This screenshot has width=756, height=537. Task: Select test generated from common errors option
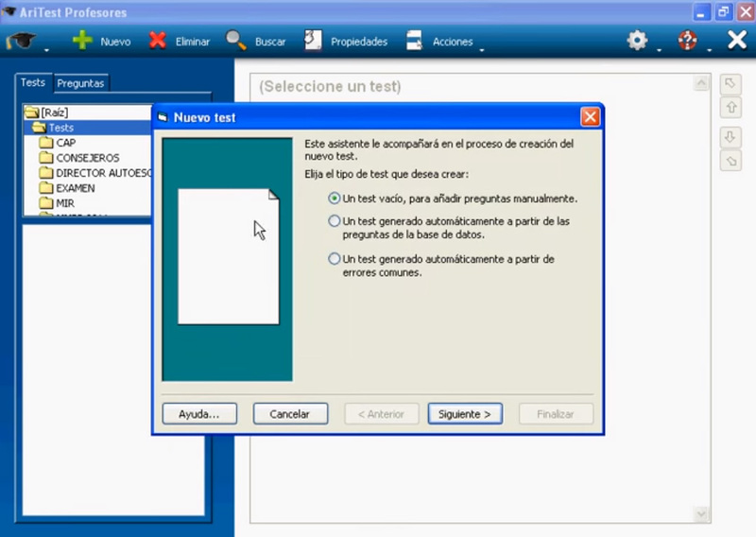tap(335, 259)
